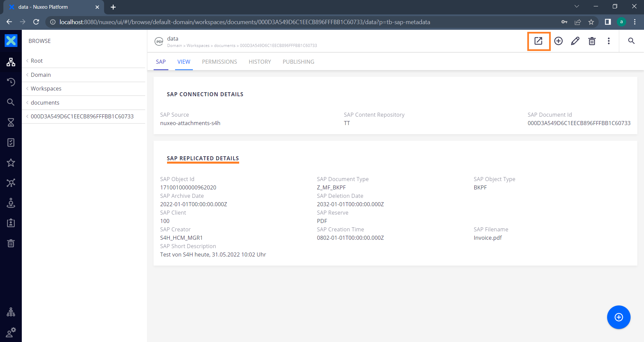
Task: Click the saved passwords key icon
Action: point(564,22)
